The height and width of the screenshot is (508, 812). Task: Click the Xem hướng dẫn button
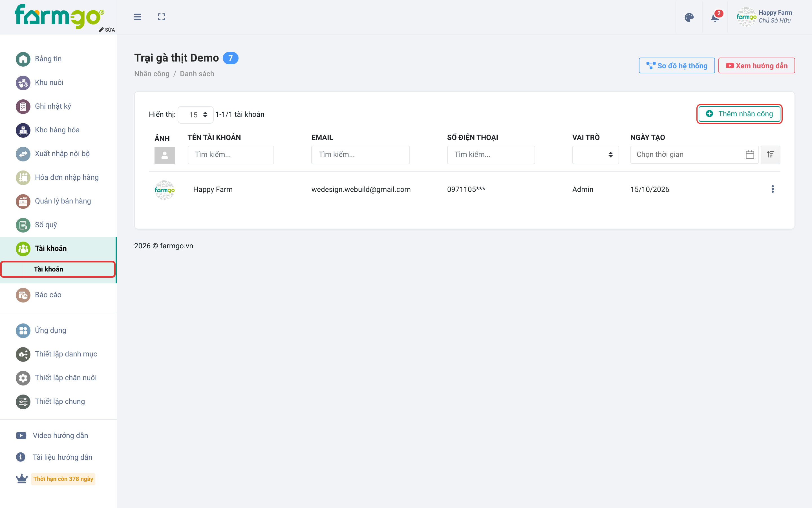756,65
